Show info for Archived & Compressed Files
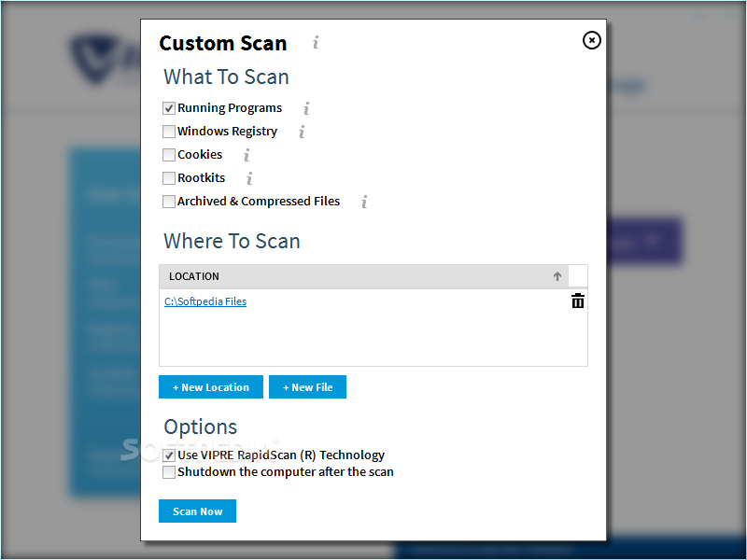The width and height of the screenshot is (747, 560). point(364,202)
